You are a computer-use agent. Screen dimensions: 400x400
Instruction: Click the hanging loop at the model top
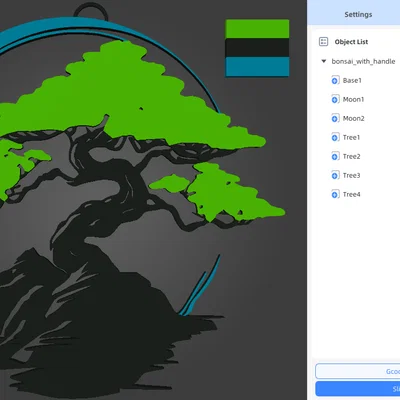click(x=91, y=10)
